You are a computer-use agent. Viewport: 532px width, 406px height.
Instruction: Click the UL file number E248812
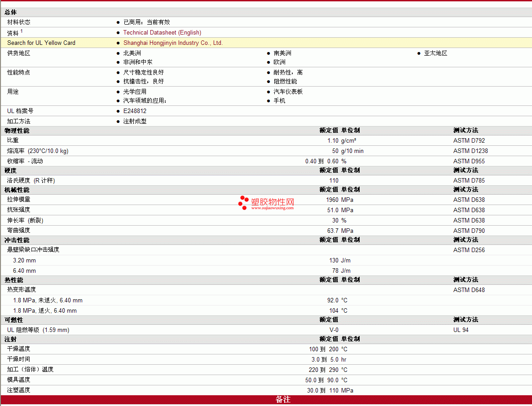135,111
